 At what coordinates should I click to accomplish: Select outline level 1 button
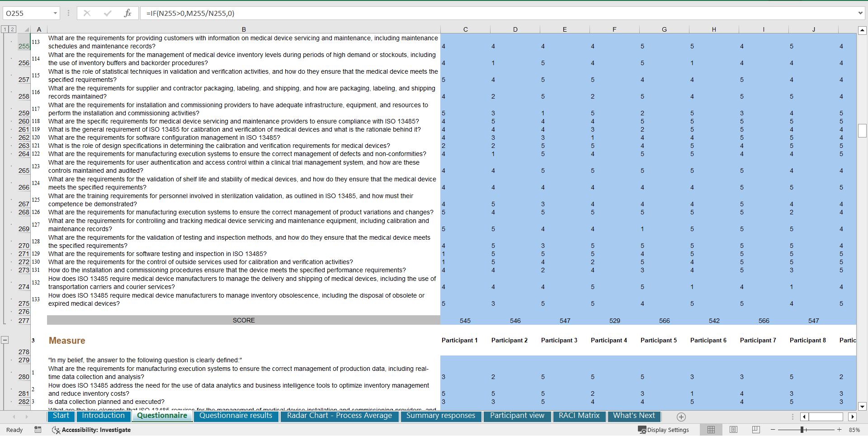point(5,29)
